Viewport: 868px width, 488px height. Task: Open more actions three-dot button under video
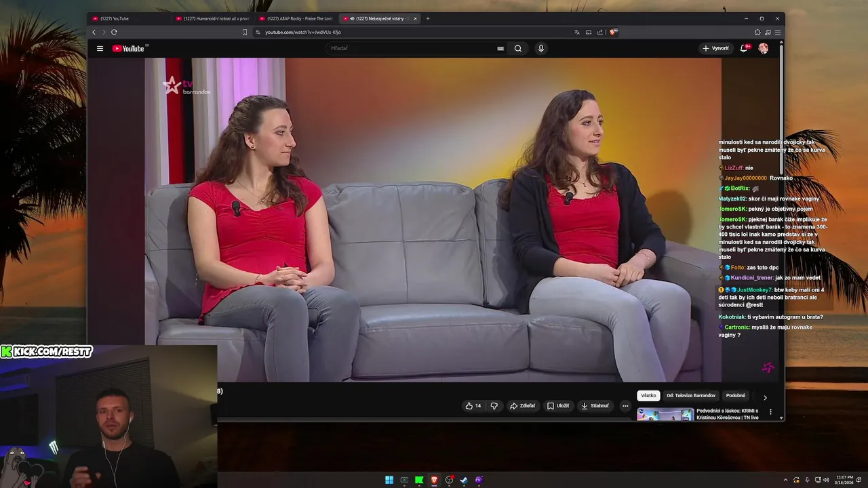[x=625, y=406]
